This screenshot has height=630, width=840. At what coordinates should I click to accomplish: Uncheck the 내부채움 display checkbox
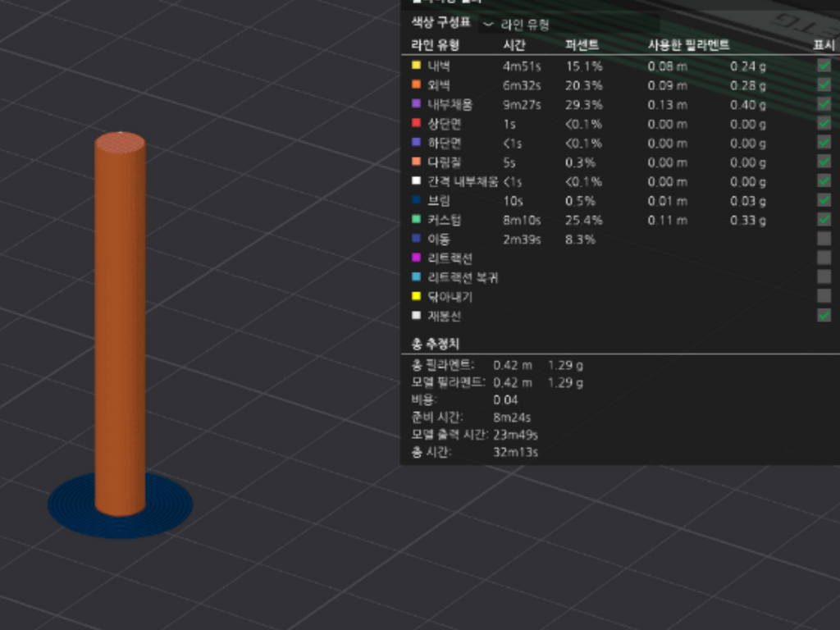point(824,104)
